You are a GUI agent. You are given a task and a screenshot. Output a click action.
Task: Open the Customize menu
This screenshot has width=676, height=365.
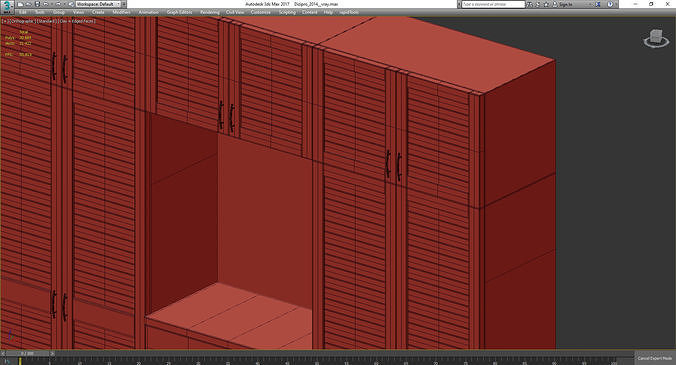point(261,12)
